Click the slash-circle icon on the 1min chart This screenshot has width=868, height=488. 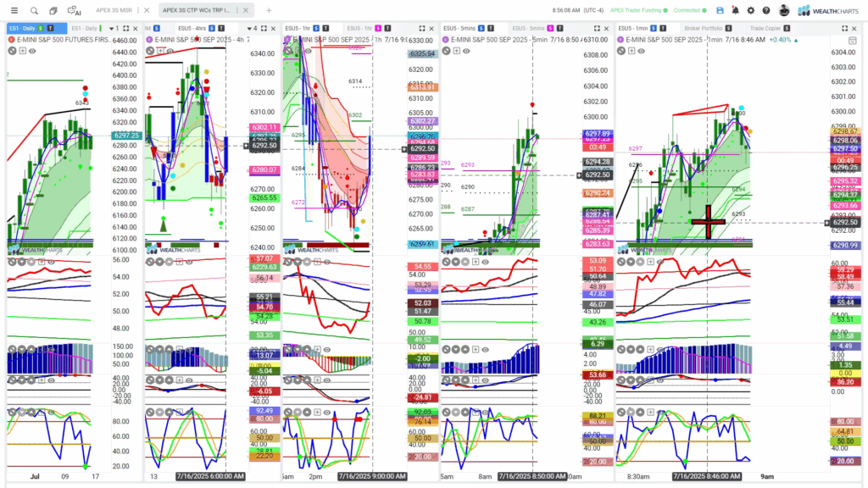(621, 51)
